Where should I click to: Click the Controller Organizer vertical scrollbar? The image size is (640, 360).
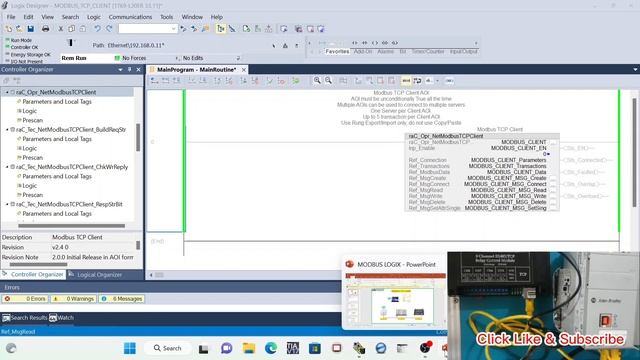(x=138, y=138)
